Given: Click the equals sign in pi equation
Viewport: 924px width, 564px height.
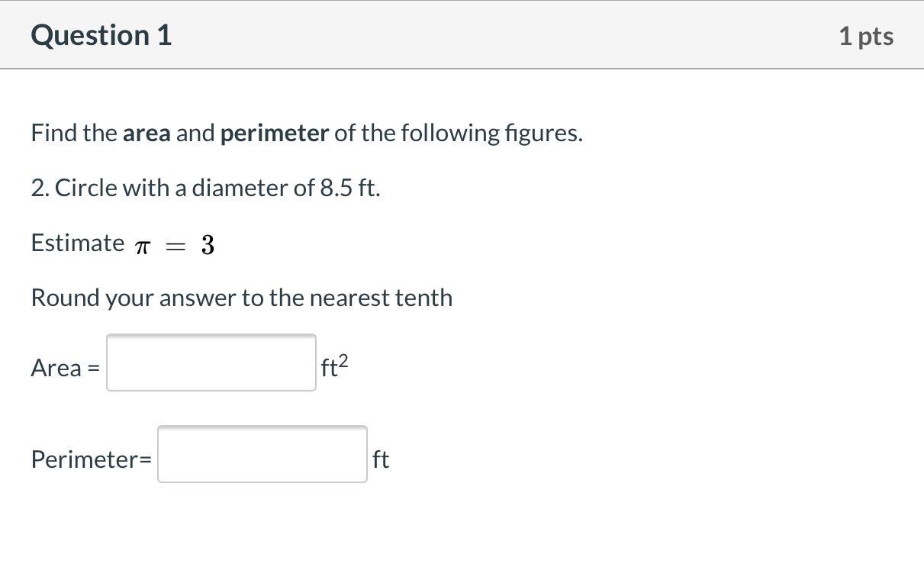Looking at the screenshot, I should (x=175, y=246).
